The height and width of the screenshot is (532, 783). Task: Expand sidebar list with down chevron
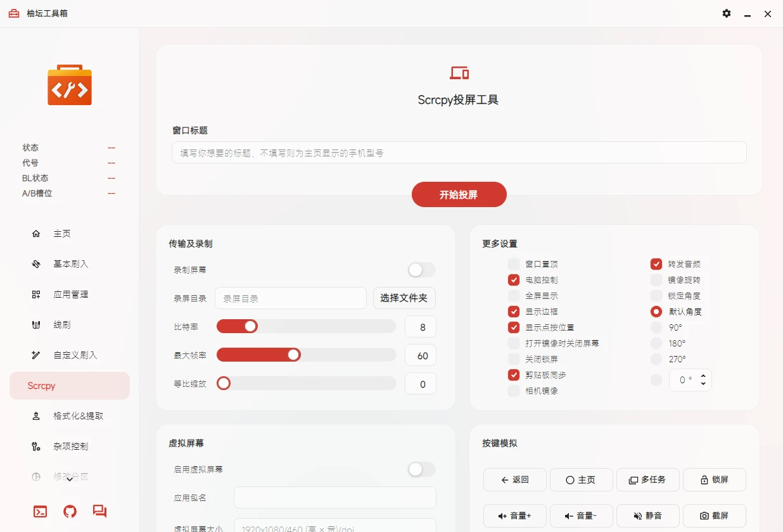click(x=70, y=479)
